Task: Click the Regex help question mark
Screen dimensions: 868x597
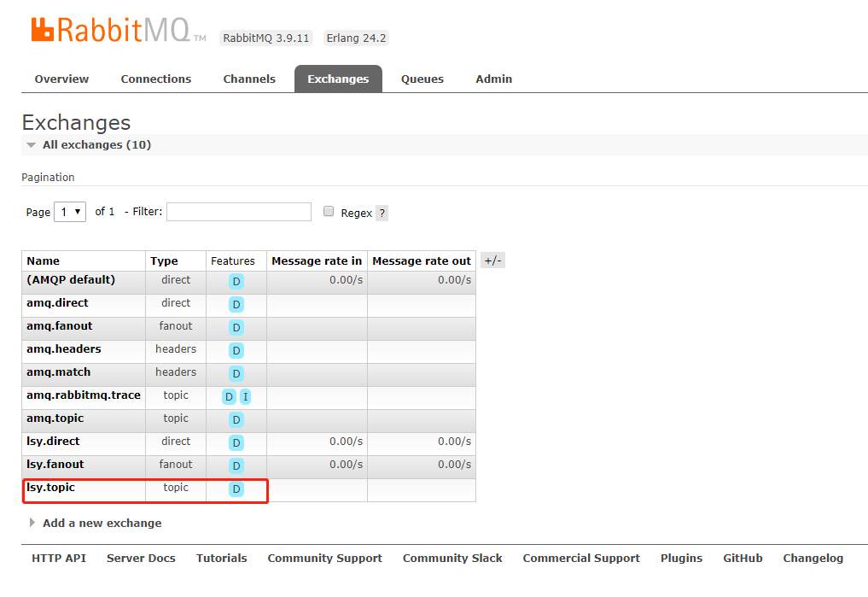Action: click(382, 213)
